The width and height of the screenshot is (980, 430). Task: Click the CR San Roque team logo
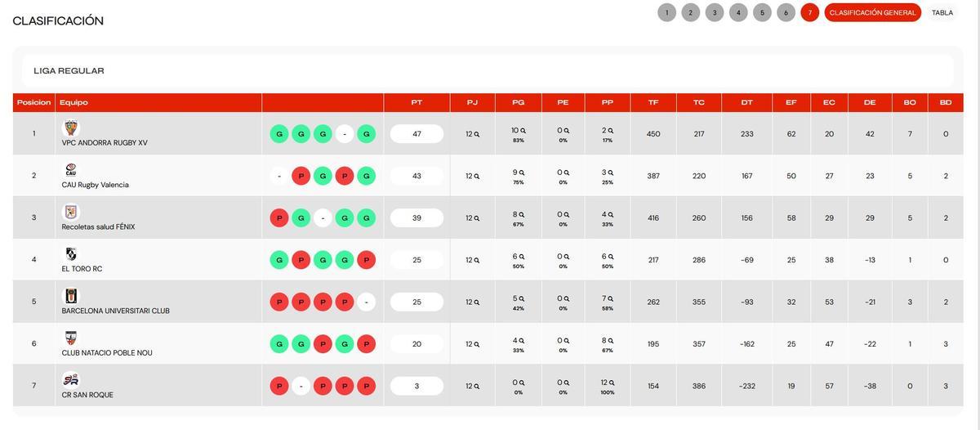pos(71,380)
